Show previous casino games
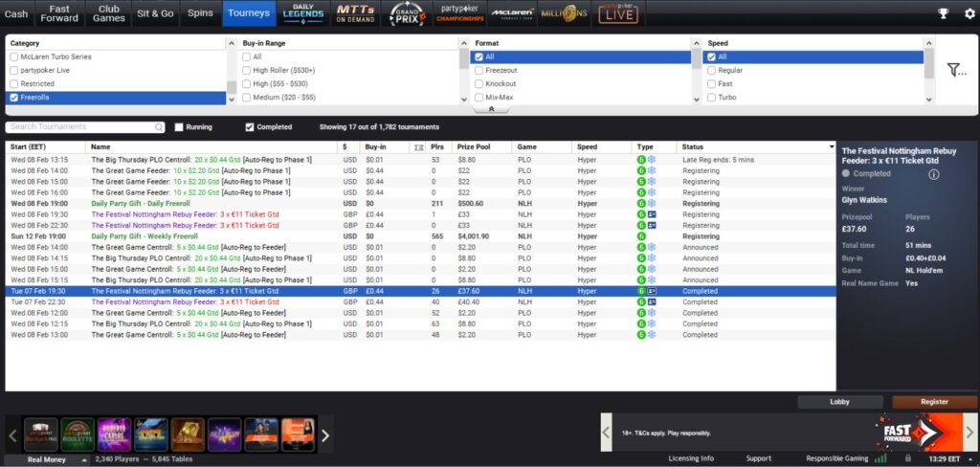The image size is (980, 467). (12, 435)
